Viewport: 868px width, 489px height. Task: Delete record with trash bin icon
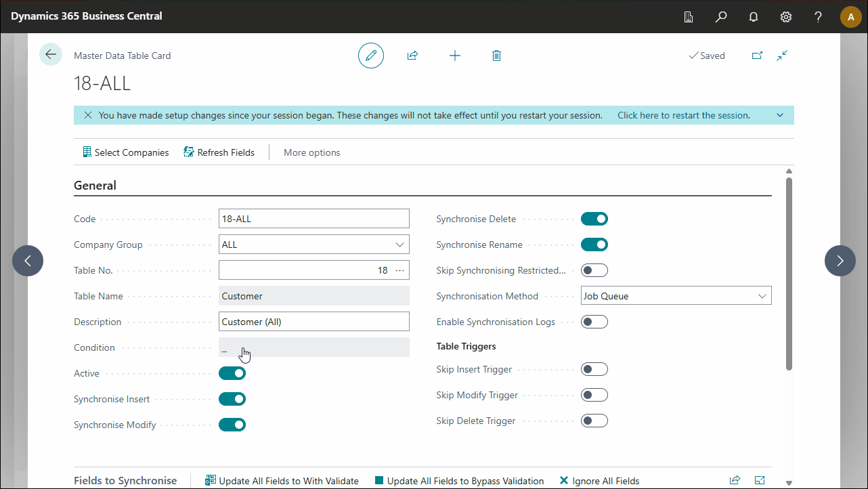(x=496, y=56)
